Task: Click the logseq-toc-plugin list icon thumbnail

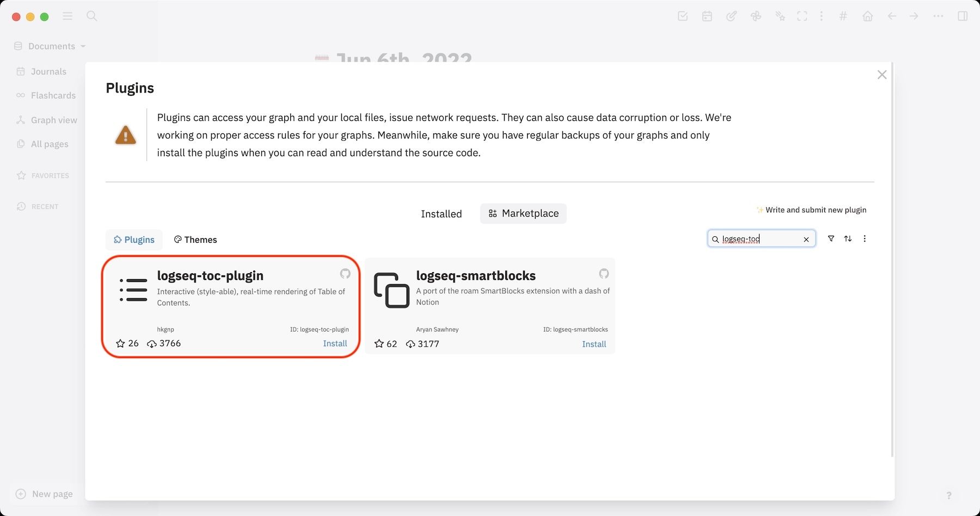Action: click(x=133, y=290)
